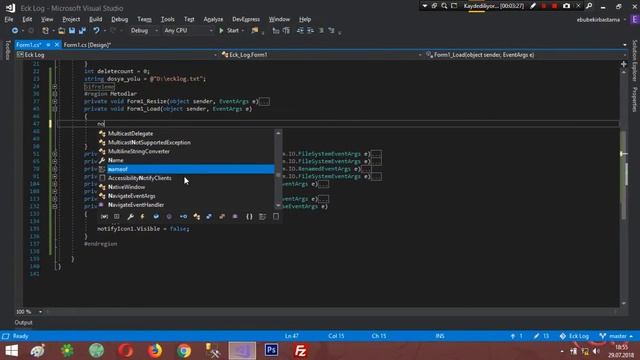Viewport: 640px width, 360px height.
Task: Click the IntelliSense list scroll down arrow
Action: click(x=278, y=206)
